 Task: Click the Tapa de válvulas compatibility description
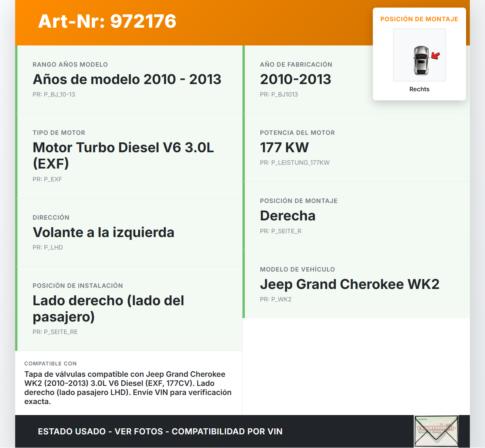[x=128, y=388]
